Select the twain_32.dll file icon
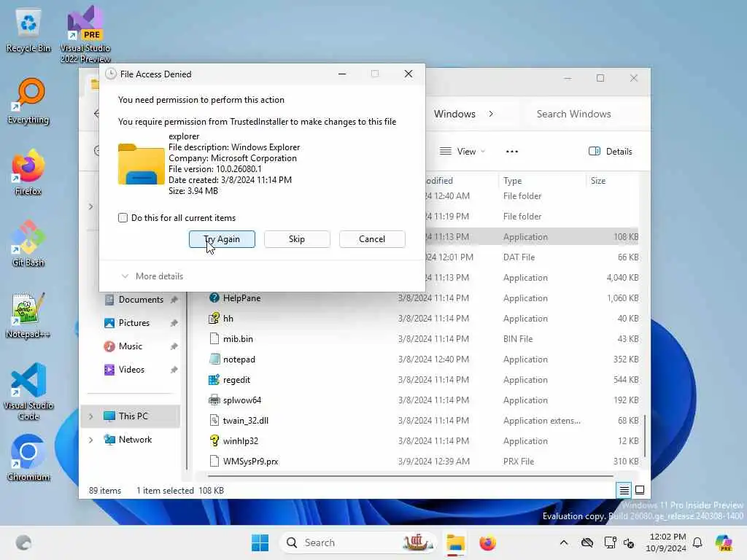 [214, 421]
